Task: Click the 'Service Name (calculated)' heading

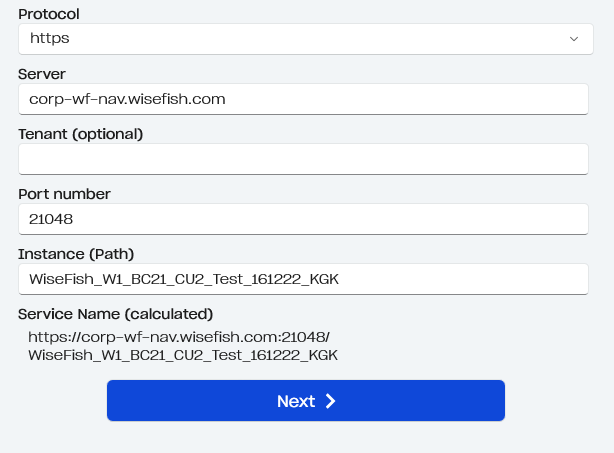Action: [x=116, y=314]
